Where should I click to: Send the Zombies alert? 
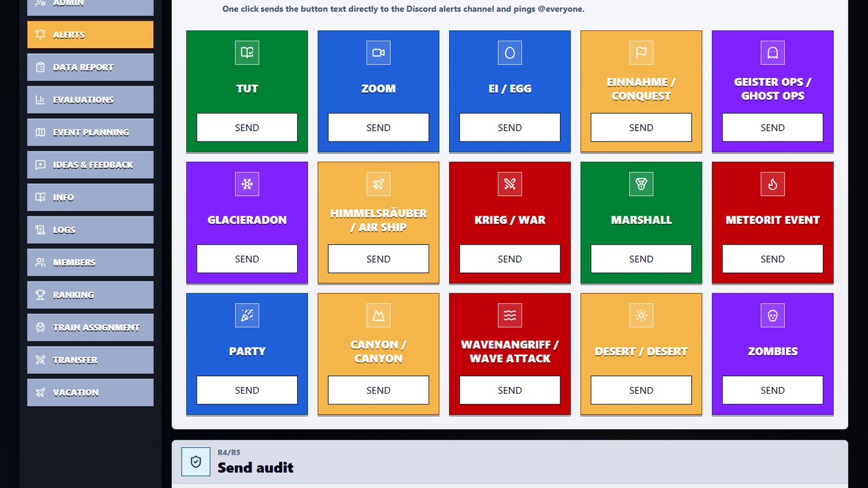773,390
